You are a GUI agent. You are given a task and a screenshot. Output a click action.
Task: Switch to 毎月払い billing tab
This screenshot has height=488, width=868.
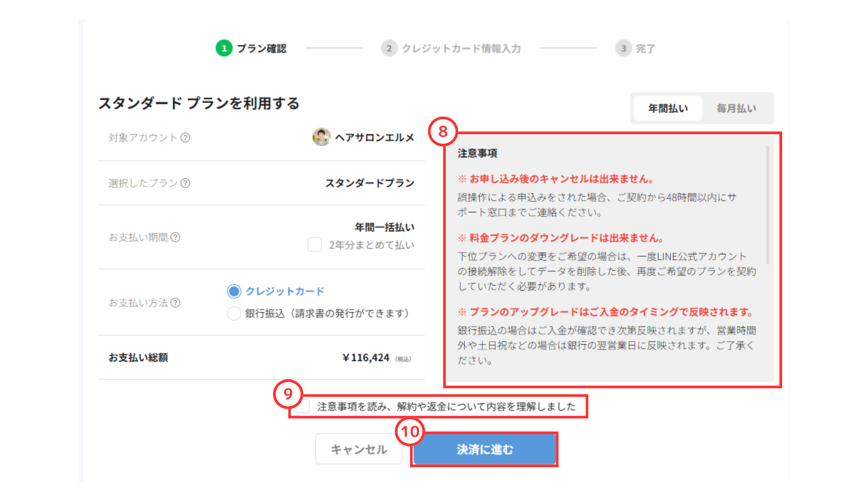coord(736,108)
